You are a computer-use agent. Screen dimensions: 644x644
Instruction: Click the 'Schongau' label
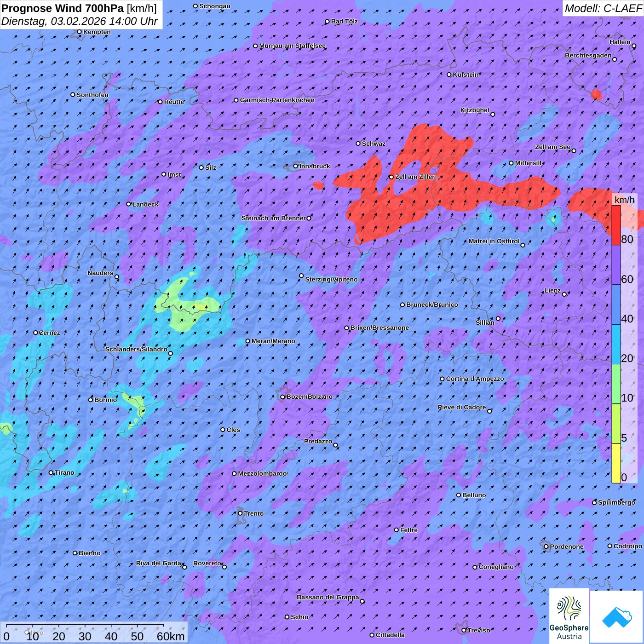[x=215, y=6]
